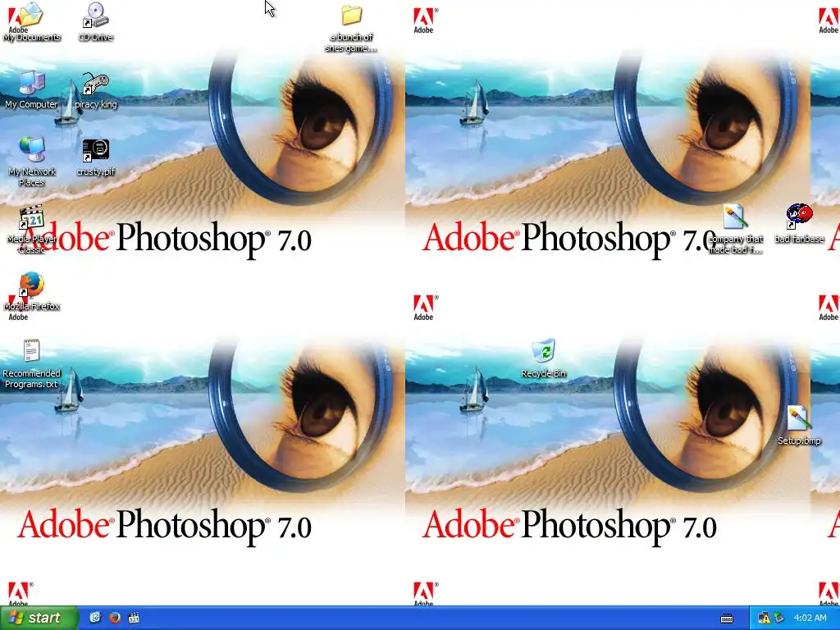This screenshot has width=840, height=630.
Task: Click the network warning tray icon
Action: pos(764,619)
